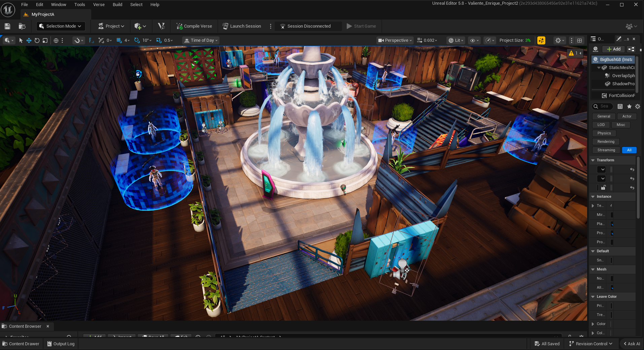Screen dimensions: 644x350
Task: Click Launch Session button
Action: pyautogui.click(x=242, y=26)
